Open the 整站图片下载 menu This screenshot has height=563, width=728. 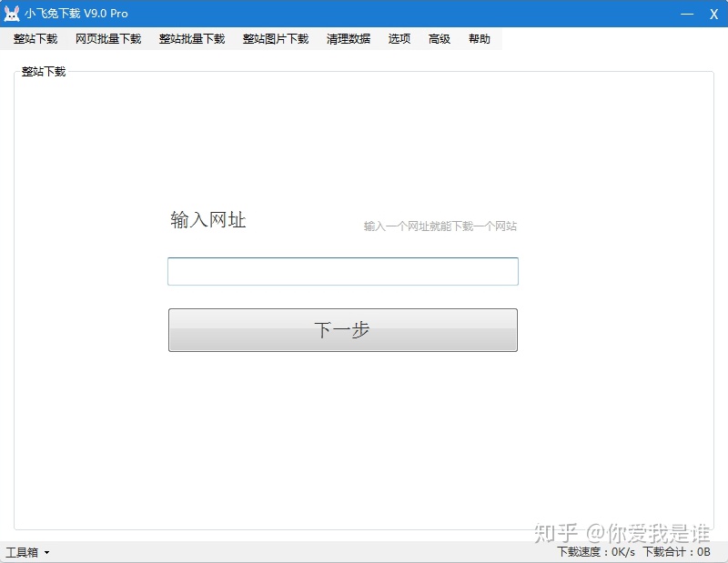tap(276, 39)
